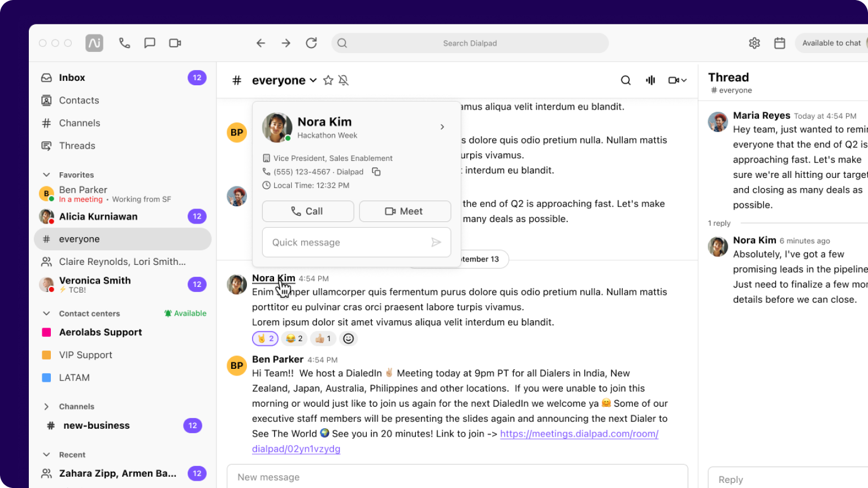The height and width of the screenshot is (488, 868).
Task: Go back with the left arrow
Action: tap(261, 43)
